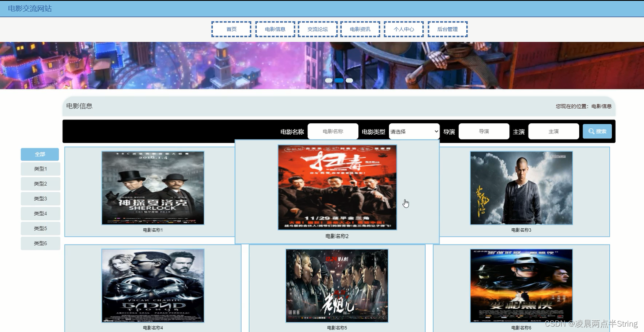Expand the 电影类型 请选择 dropdown
Image resolution: width=644 pixels, height=332 pixels.
414,131
